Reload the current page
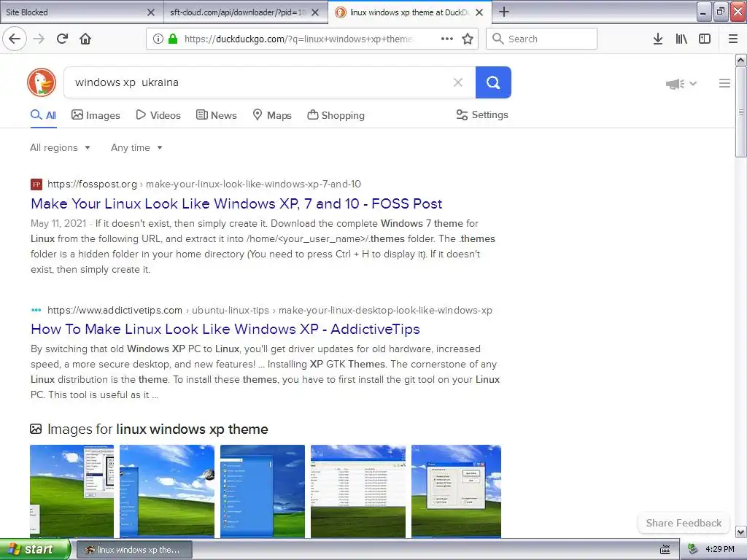 coord(63,39)
